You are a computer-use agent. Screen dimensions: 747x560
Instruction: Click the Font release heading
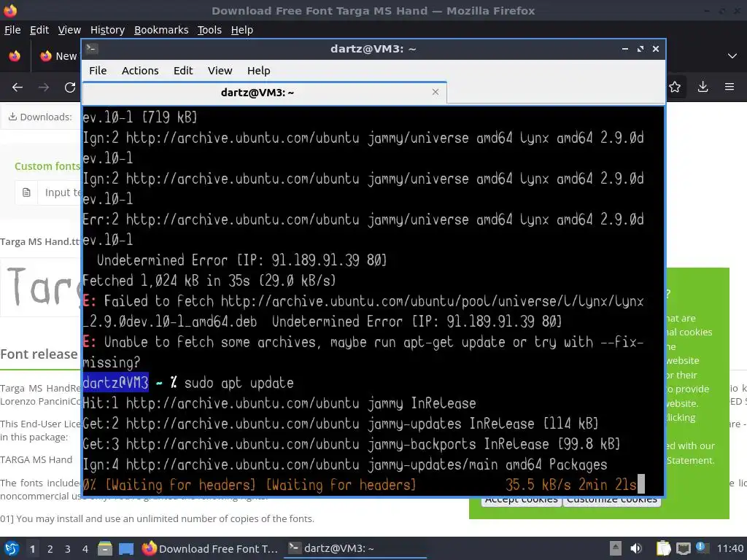pos(39,354)
